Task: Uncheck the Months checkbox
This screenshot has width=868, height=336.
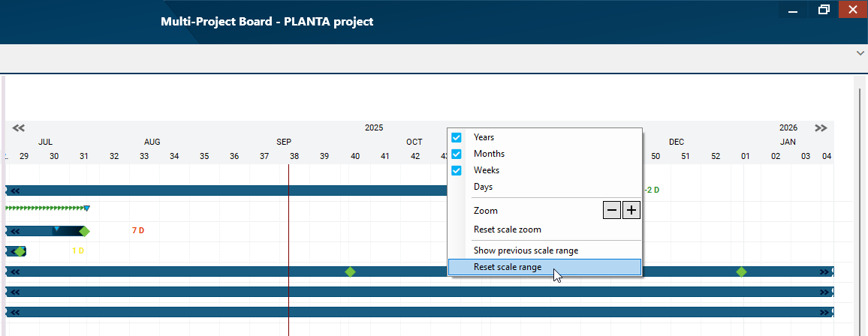Action: (x=456, y=154)
